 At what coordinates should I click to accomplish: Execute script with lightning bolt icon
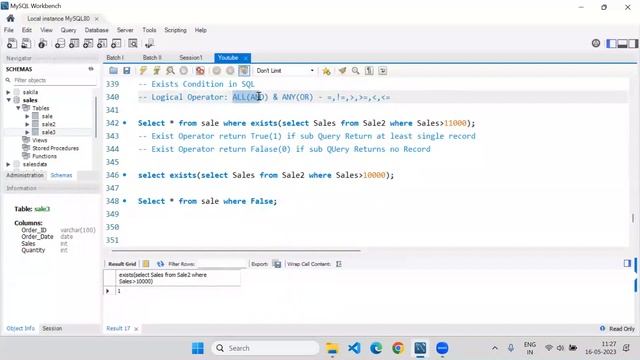coord(143,71)
